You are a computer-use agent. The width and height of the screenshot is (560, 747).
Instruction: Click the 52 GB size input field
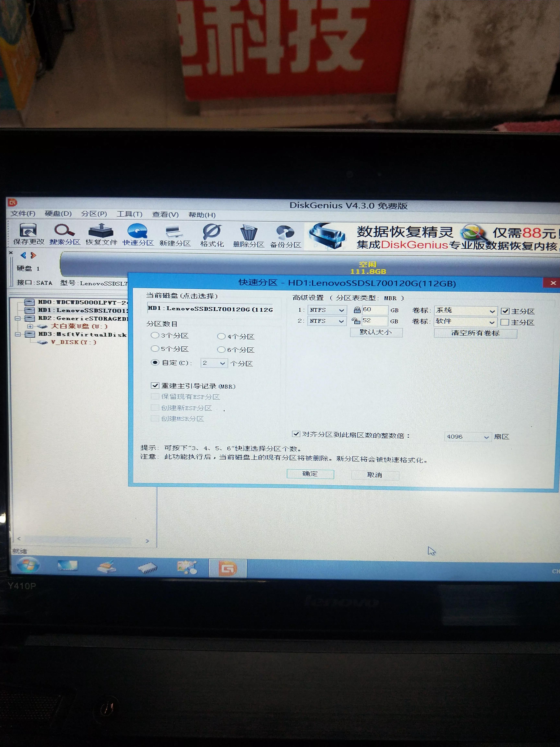[x=375, y=321]
